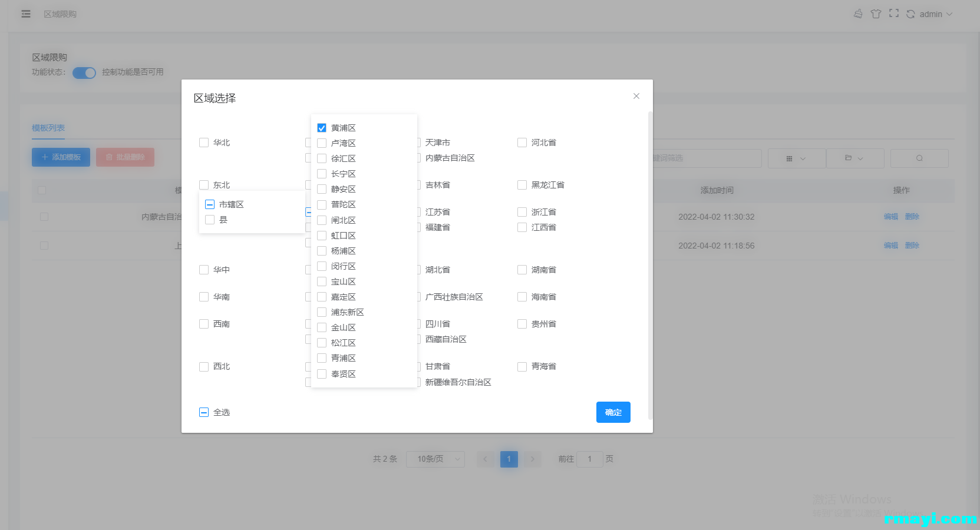Check the 海南省 checkbox
Image resolution: width=980 pixels, height=530 pixels.
pyautogui.click(x=522, y=297)
